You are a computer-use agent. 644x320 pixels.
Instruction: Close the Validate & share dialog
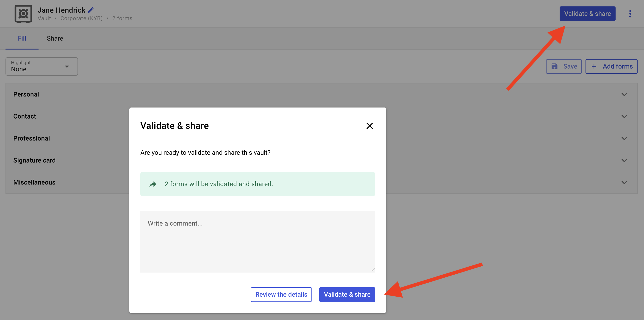point(369,126)
